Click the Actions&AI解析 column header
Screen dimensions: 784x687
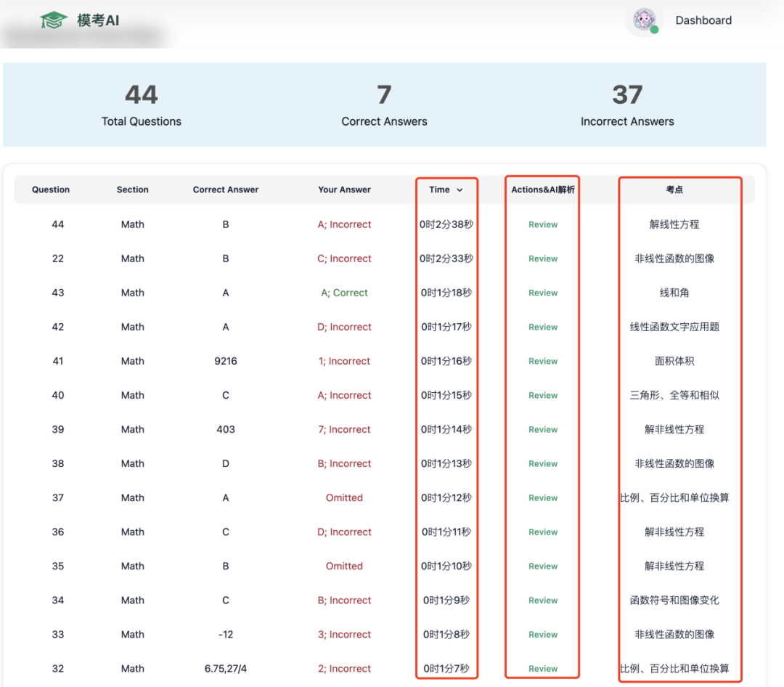(543, 190)
